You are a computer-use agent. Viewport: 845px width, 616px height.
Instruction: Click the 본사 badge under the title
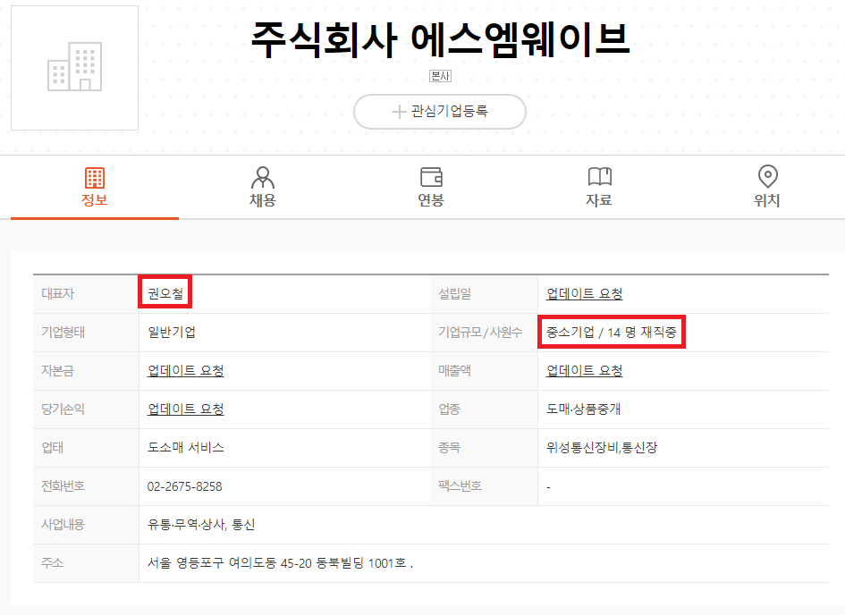pos(440,76)
